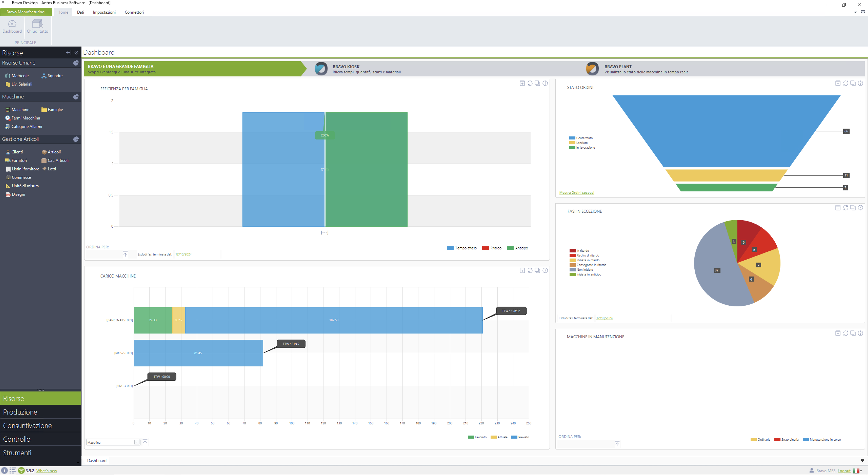The height and width of the screenshot is (475, 868).
Task: Open the language flag dropdown
Action: click(857, 471)
